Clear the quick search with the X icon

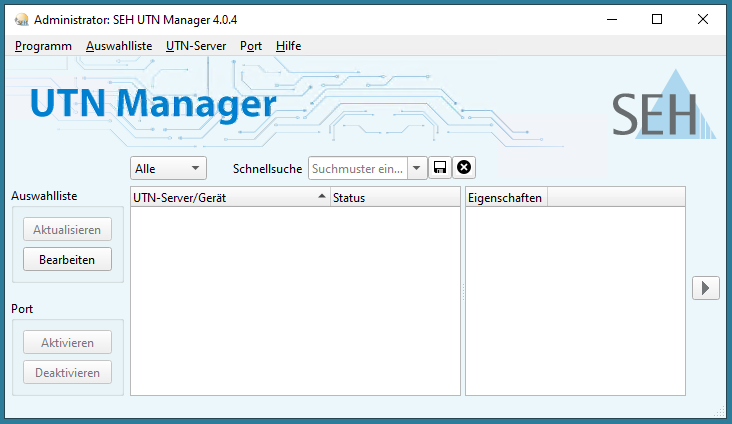(464, 168)
